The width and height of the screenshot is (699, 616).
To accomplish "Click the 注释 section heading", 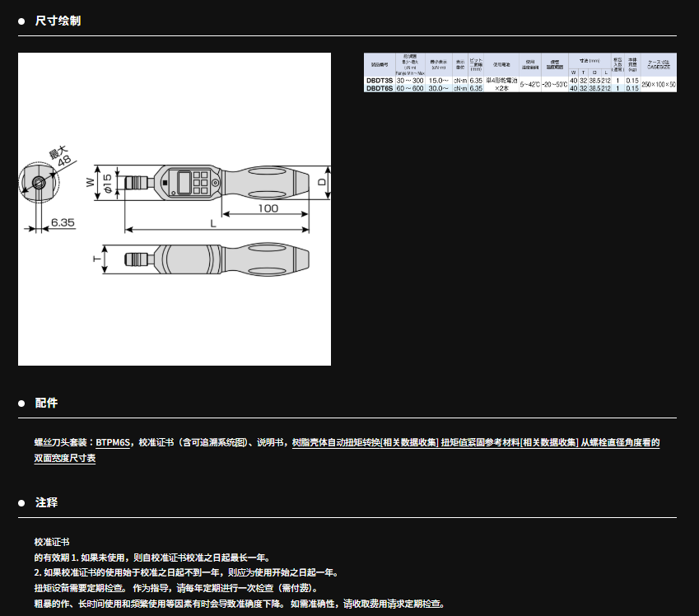I will pyautogui.click(x=46, y=502).
